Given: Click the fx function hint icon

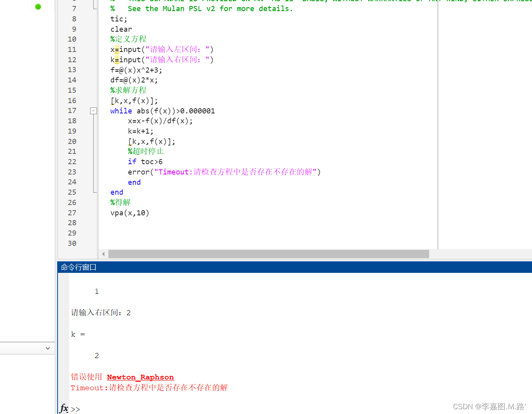Looking at the screenshot, I should click(x=64, y=408).
